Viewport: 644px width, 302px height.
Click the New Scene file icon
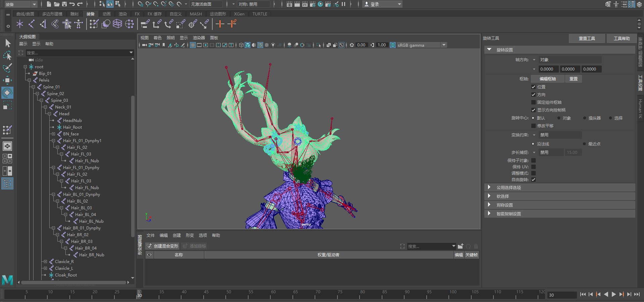[x=49, y=4]
